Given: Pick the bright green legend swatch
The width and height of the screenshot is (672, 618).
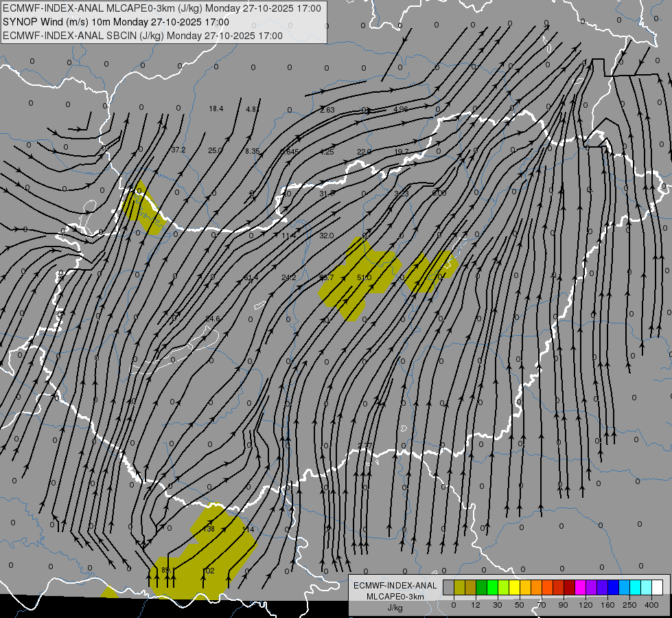Looking at the screenshot, I should tap(492, 588).
